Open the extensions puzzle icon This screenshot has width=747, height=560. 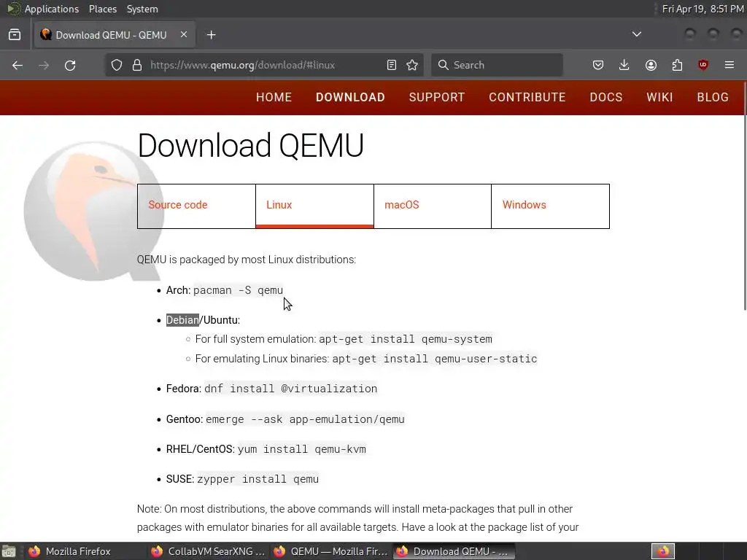(677, 65)
